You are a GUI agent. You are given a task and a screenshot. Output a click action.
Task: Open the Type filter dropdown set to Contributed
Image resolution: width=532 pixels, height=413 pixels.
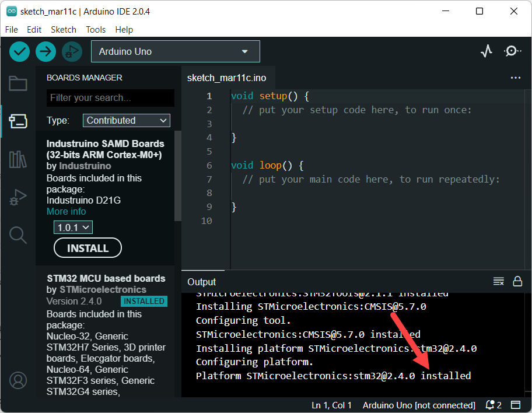point(126,121)
